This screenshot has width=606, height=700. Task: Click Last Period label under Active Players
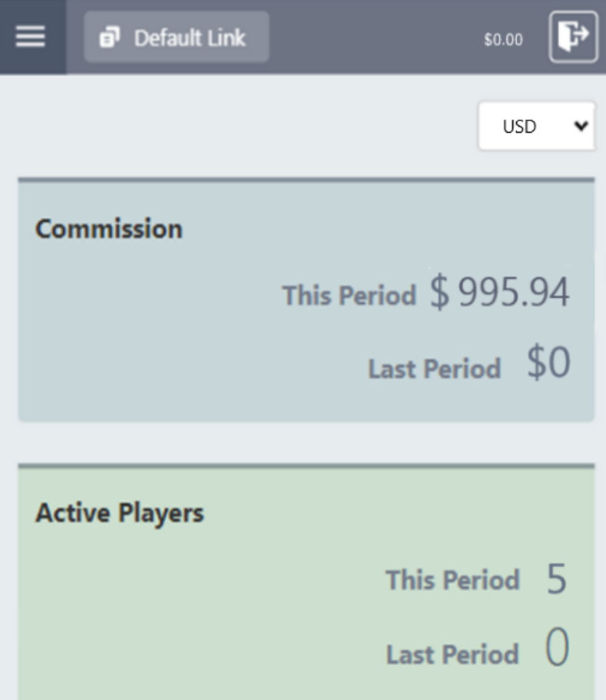click(x=452, y=655)
